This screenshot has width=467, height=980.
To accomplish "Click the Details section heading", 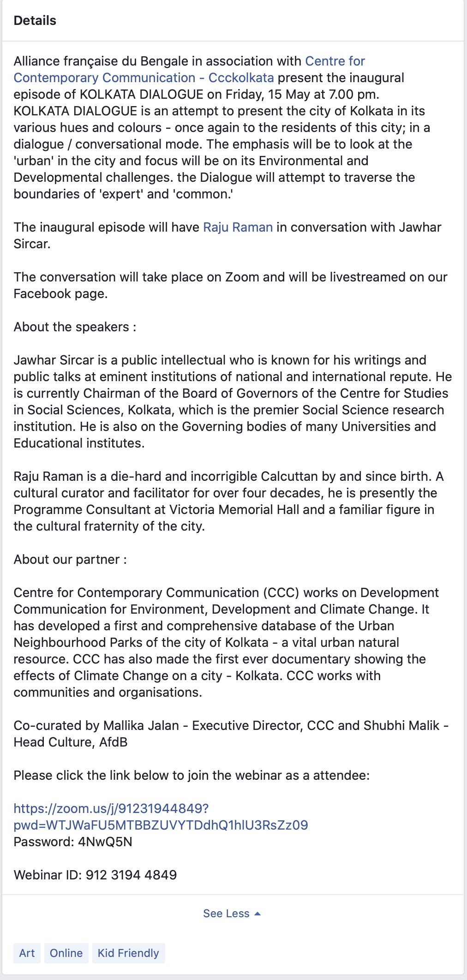I will click(x=35, y=21).
